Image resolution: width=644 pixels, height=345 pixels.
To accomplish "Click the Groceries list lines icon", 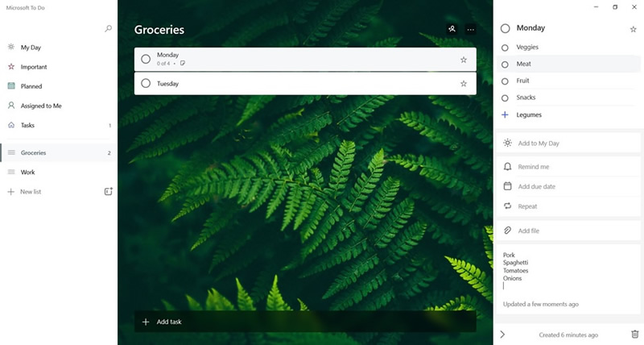I will 11,152.
